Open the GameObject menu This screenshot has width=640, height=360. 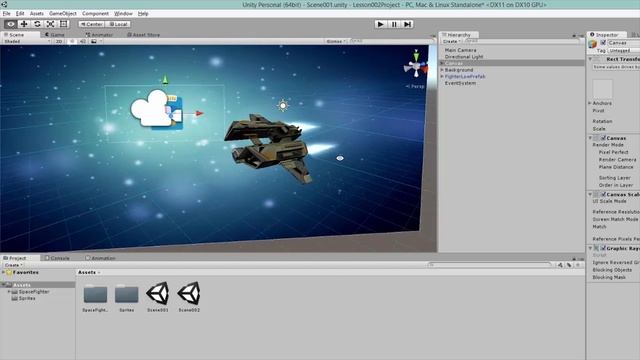[63, 13]
